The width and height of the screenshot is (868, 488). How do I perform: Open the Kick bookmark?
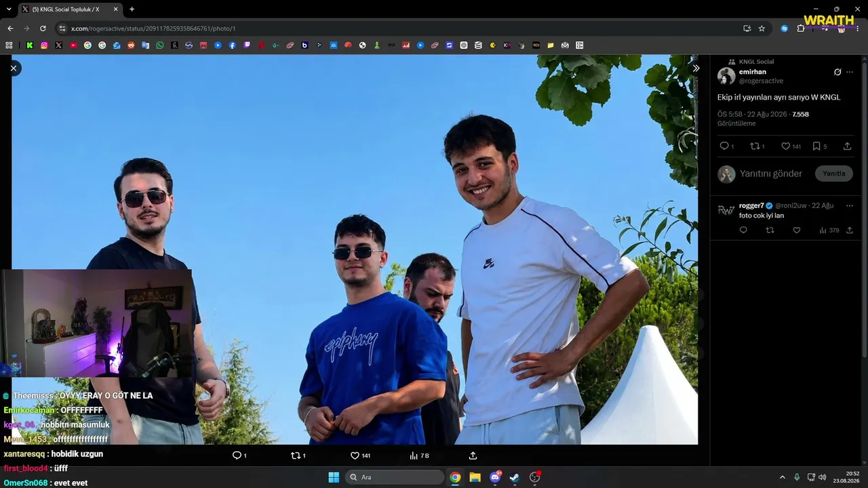point(30,45)
